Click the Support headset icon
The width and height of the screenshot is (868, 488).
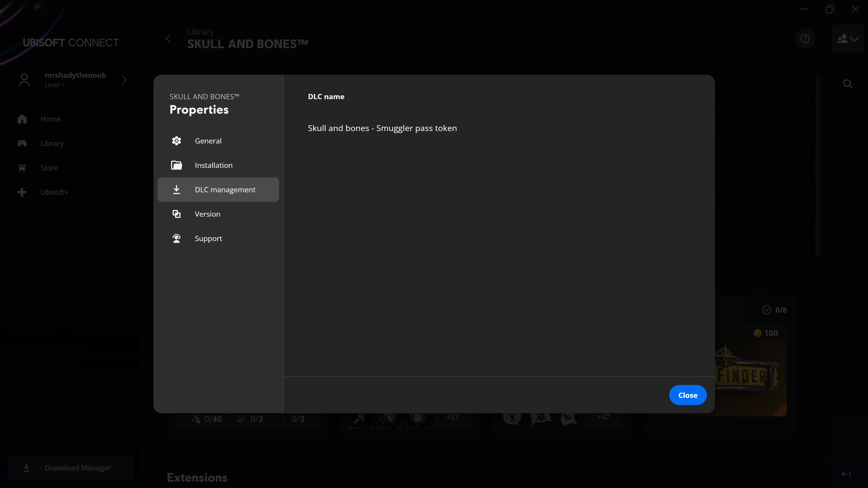(176, 238)
